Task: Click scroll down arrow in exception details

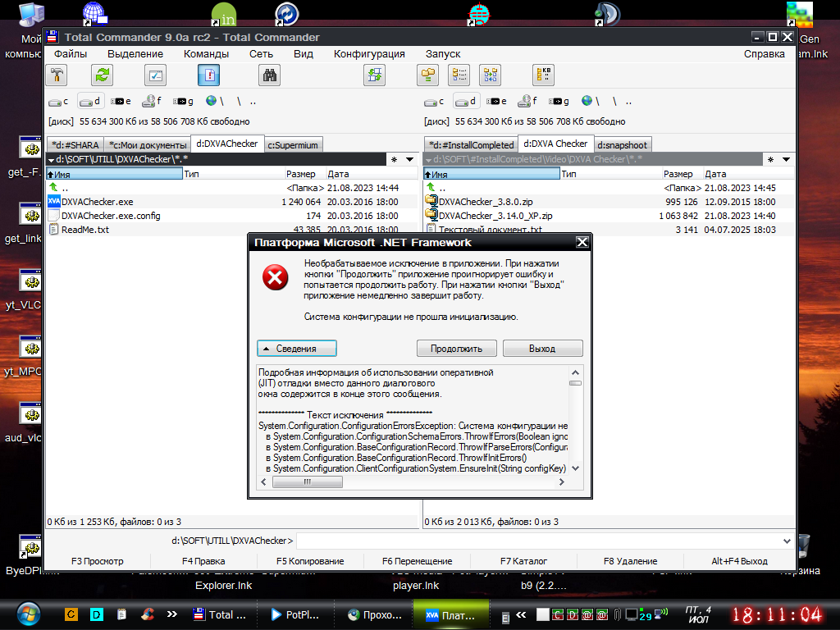Action: click(x=576, y=468)
